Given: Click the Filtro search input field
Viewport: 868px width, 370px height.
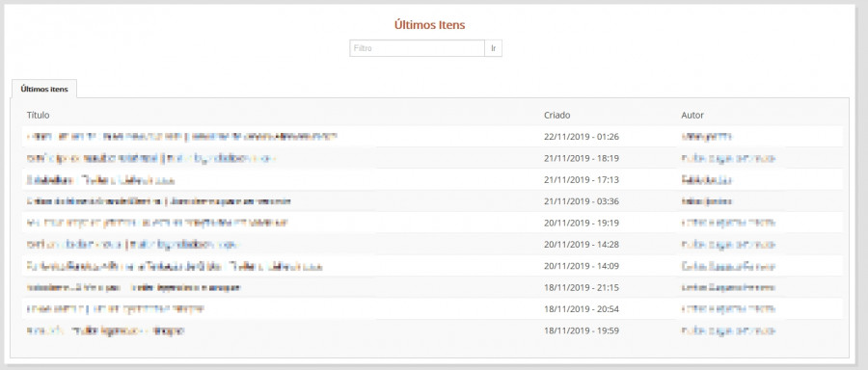Looking at the screenshot, I should tap(417, 48).
